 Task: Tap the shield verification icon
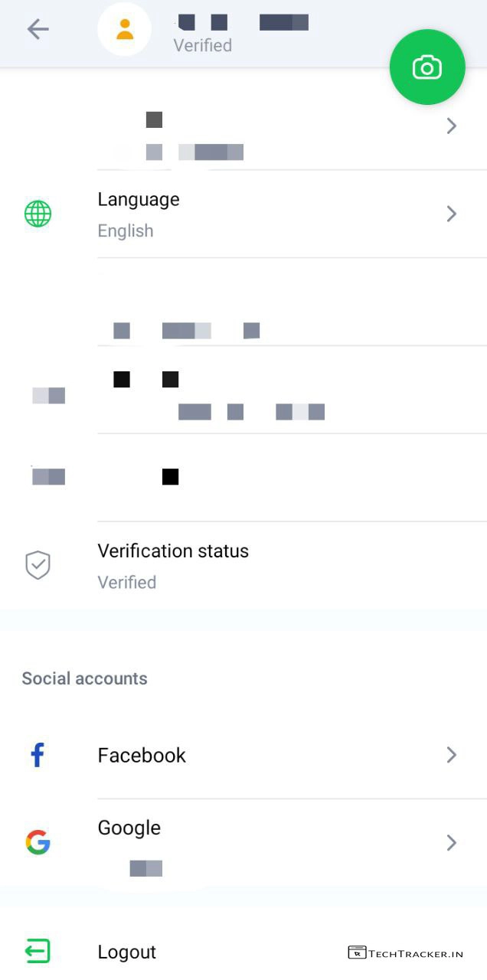click(38, 566)
